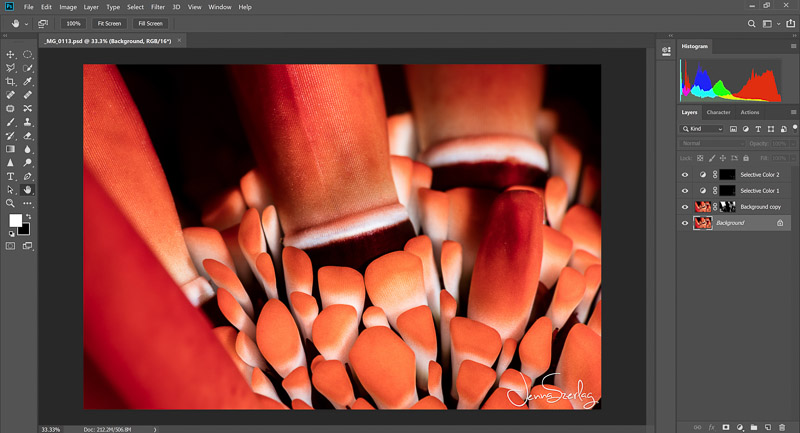
Task: Select the Type tool
Action: click(10, 175)
